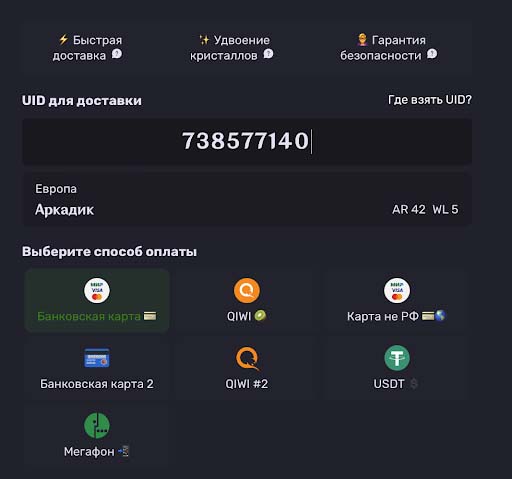Click the hint icon after Гарантия безопасности
The width and height of the screenshot is (512, 479).
432,54
